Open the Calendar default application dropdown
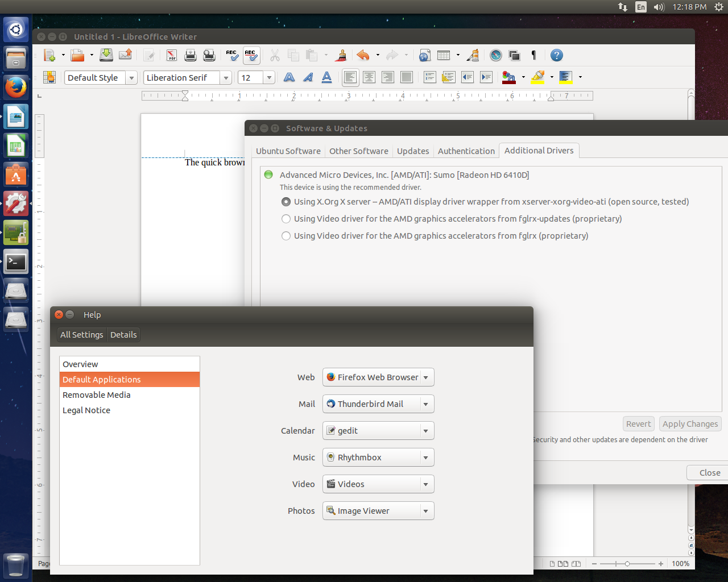Image resolution: width=728 pixels, height=582 pixels. click(378, 431)
